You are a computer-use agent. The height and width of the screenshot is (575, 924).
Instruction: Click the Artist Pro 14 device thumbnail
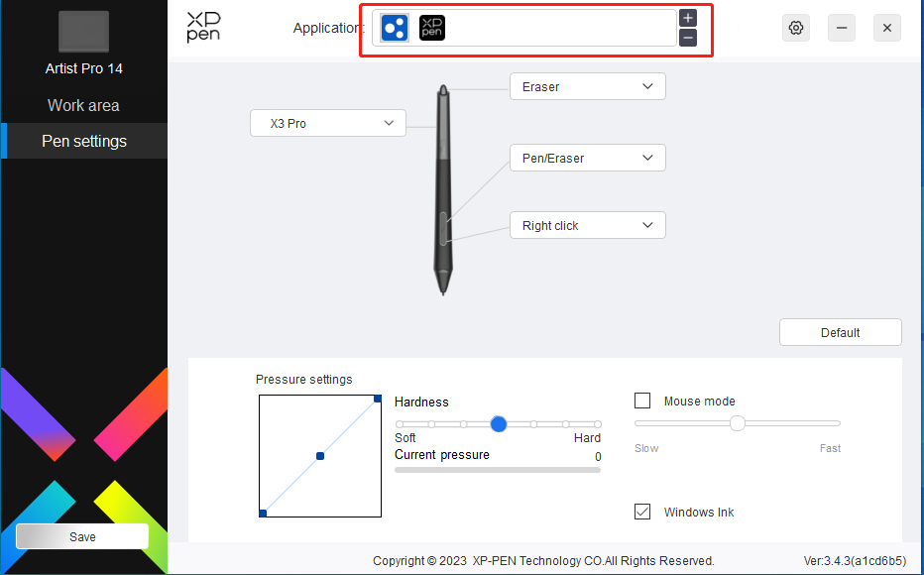pyautogui.click(x=83, y=32)
